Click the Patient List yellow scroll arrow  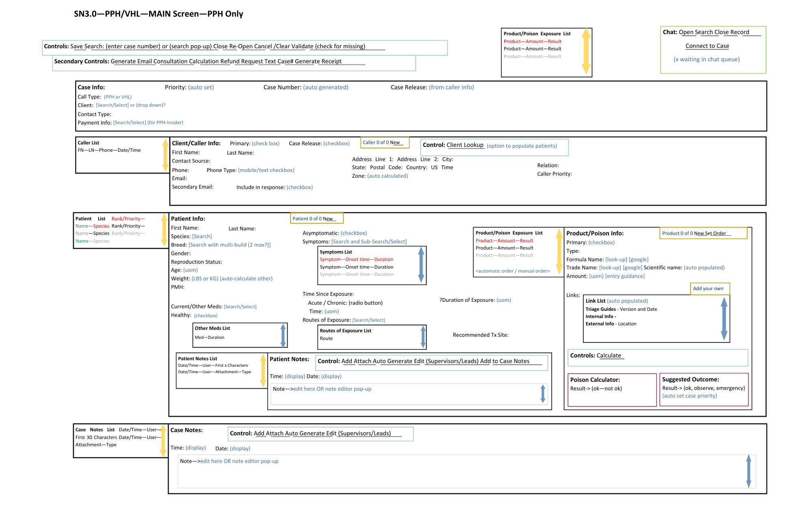pyautogui.click(x=164, y=230)
